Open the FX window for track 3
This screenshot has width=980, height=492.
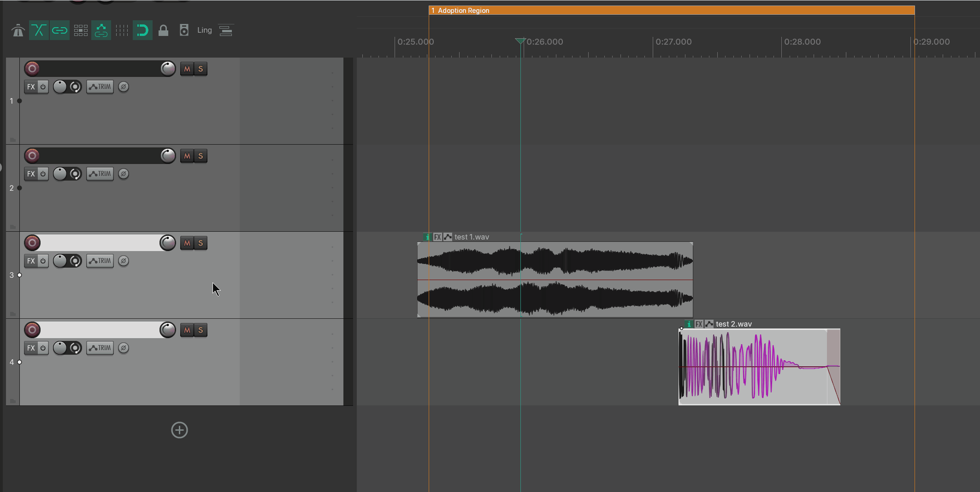click(31, 261)
